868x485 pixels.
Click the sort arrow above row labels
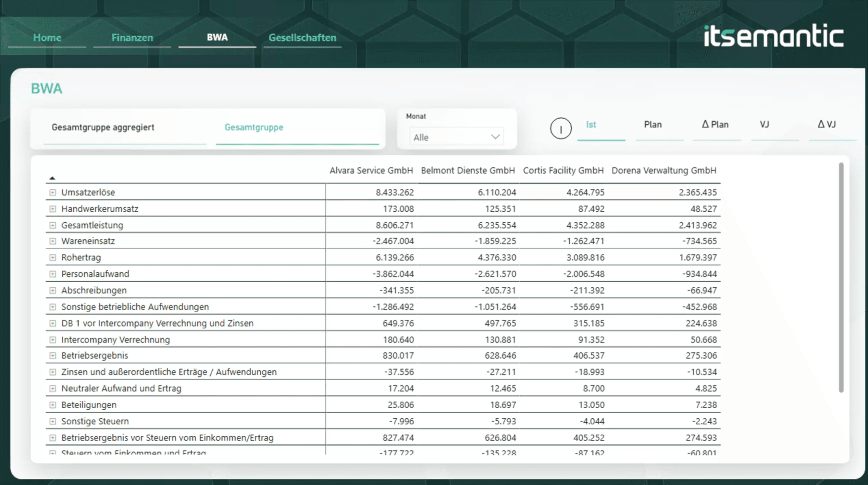(x=52, y=178)
